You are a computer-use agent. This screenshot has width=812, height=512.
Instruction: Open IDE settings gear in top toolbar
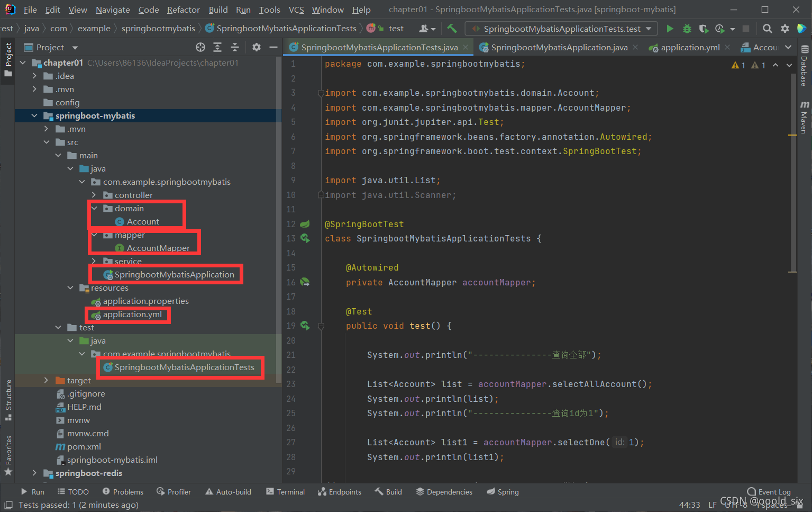pyautogui.click(x=785, y=29)
